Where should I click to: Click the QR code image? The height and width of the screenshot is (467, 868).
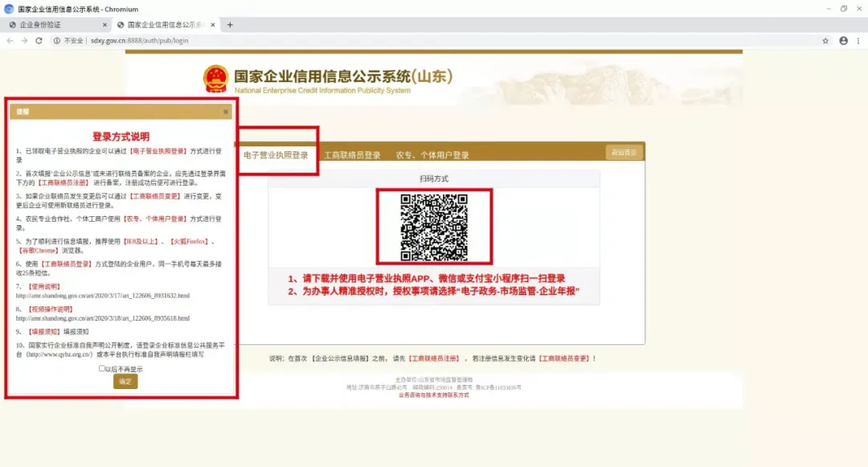click(x=434, y=227)
